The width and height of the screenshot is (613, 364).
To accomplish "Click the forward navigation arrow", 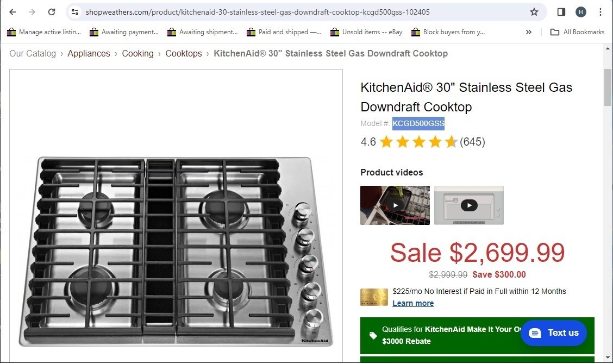I will pyautogui.click(x=32, y=11).
